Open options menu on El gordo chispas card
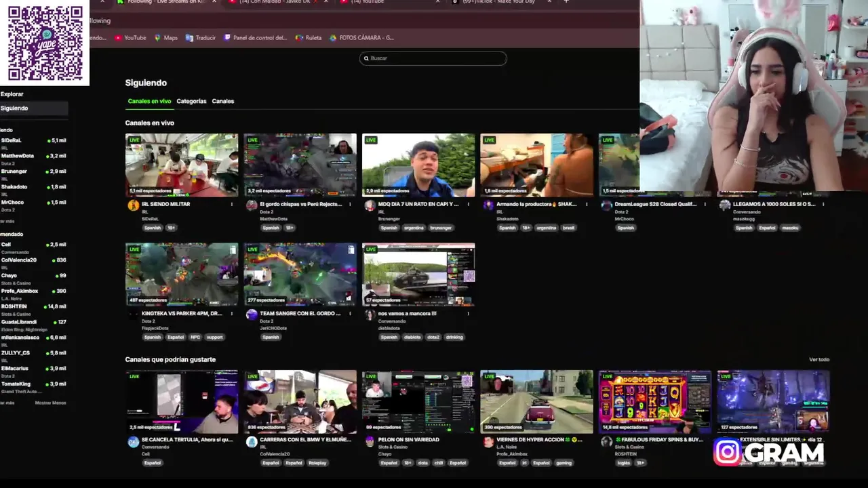The image size is (868, 488). point(350,204)
